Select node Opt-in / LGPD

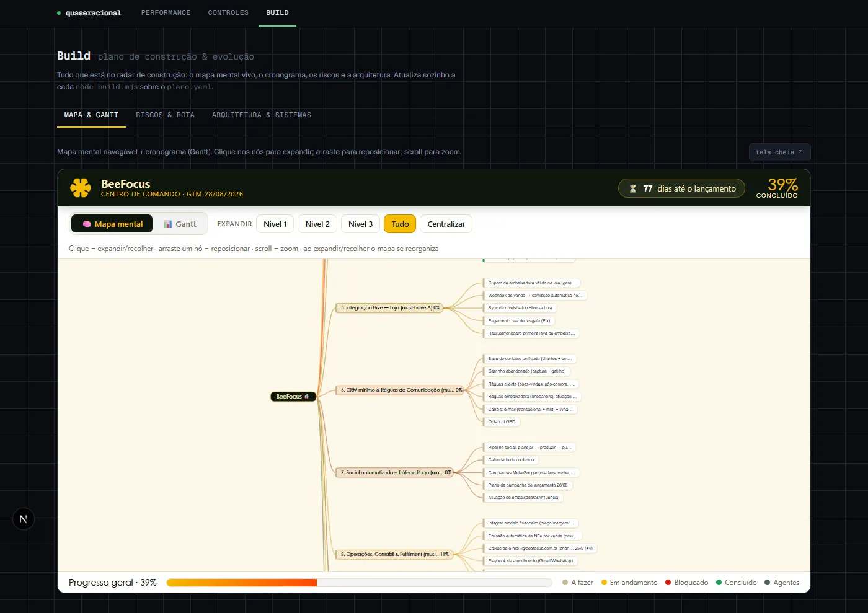pyautogui.click(x=502, y=422)
